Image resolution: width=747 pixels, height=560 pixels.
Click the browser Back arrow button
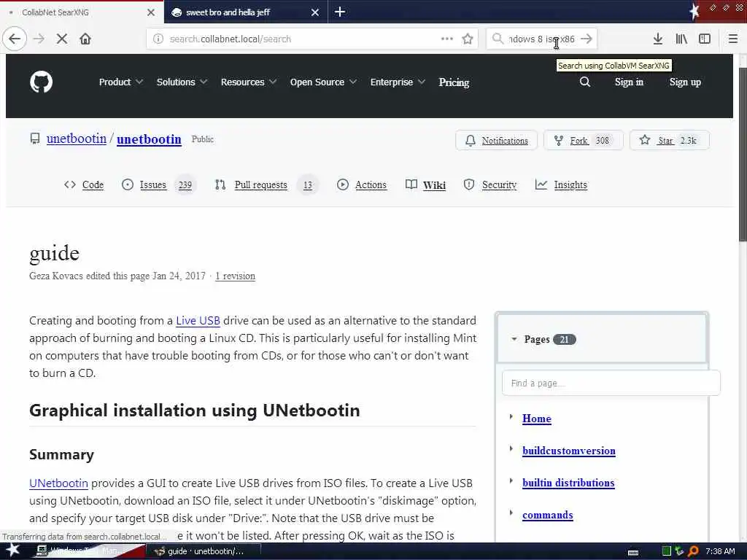coord(15,39)
